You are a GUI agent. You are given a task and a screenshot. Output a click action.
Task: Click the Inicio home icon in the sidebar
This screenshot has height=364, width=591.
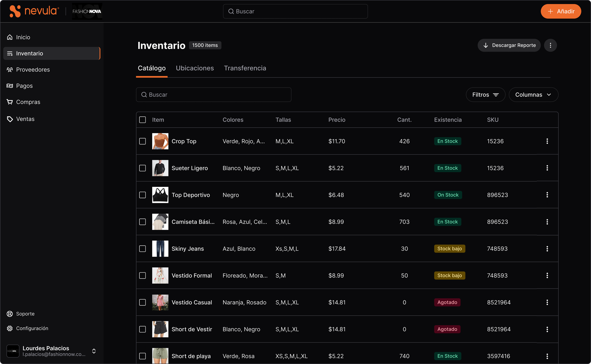pyautogui.click(x=10, y=37)
